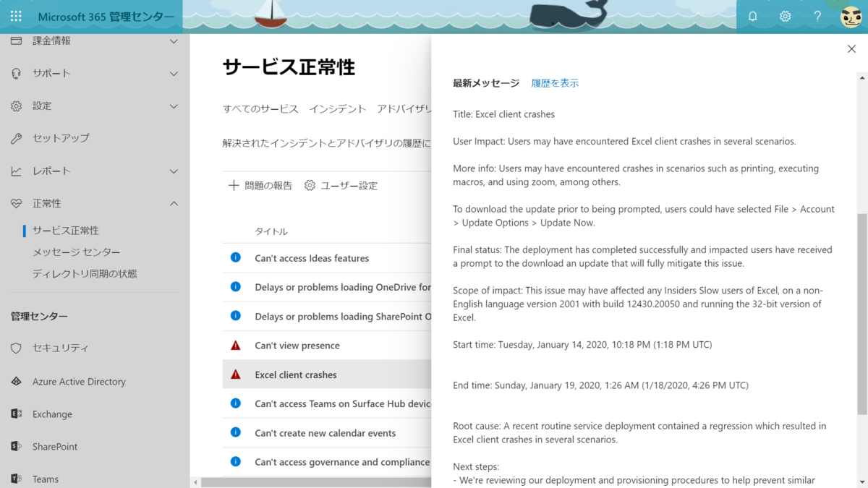Click the セットアップ label in sidebar
This screenshot has height=488, width=868.
click(x=61, y=138)
